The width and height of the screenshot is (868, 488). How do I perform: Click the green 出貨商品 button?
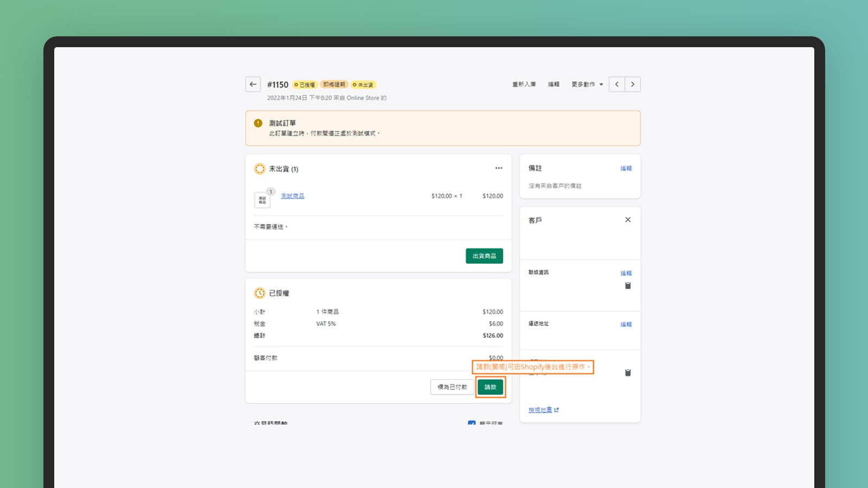484,256
